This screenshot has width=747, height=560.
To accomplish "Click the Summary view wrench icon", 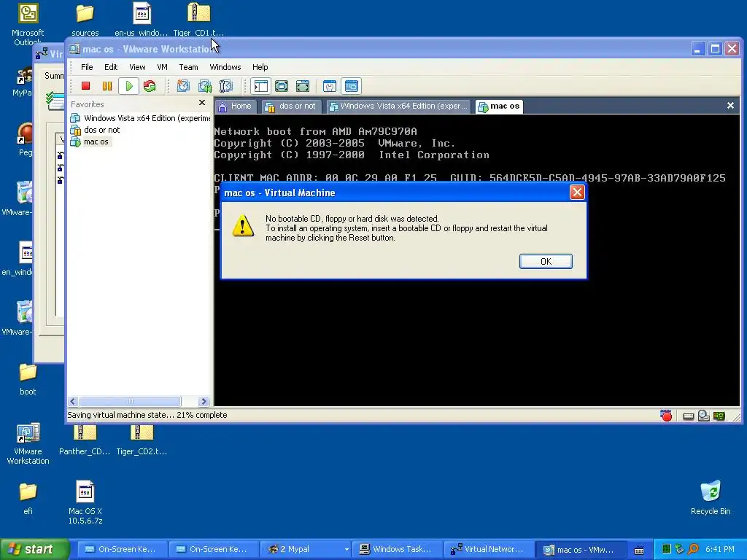I will (330, 86).
